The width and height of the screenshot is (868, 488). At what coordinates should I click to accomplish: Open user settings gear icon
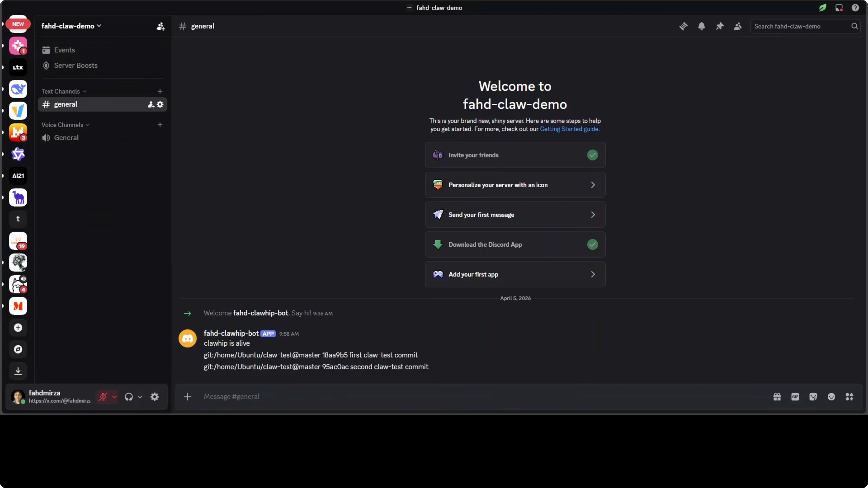(155, 397)
